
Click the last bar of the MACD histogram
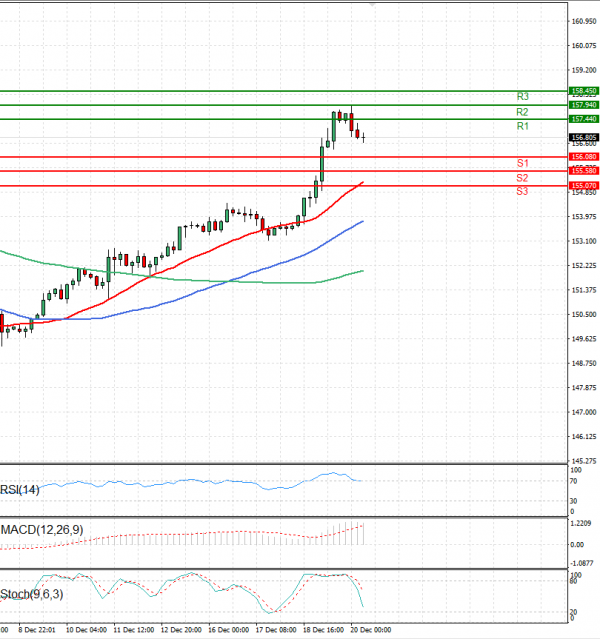click(x=363, y=534)
